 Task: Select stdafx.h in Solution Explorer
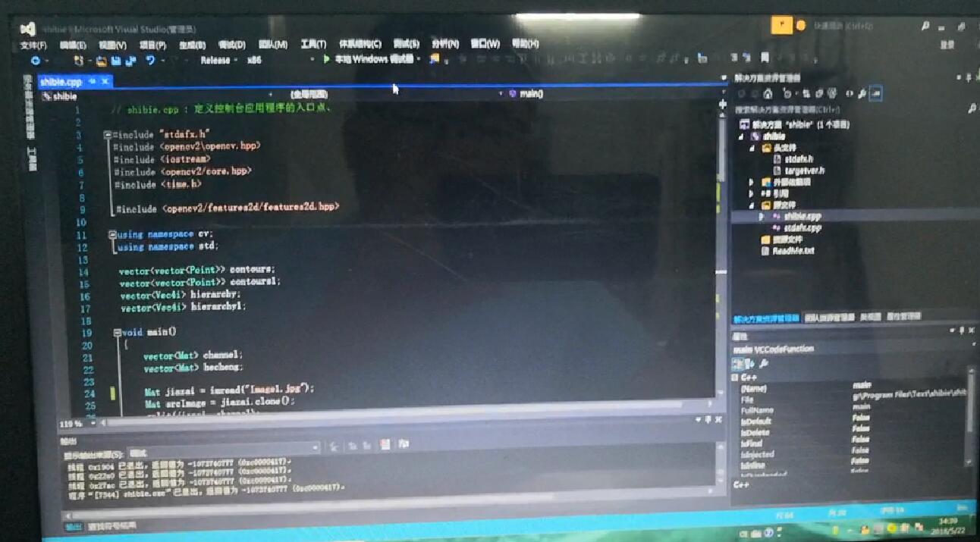[x=799, y=160]
